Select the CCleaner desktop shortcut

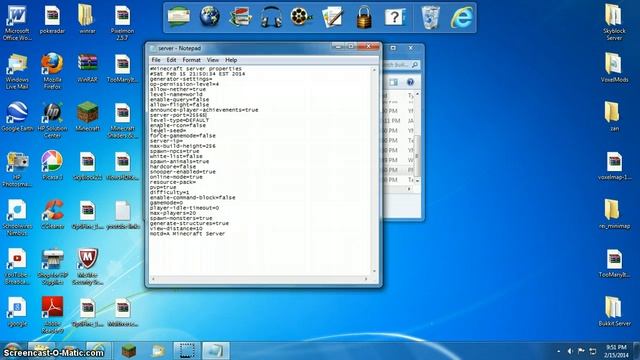(52, 215)
